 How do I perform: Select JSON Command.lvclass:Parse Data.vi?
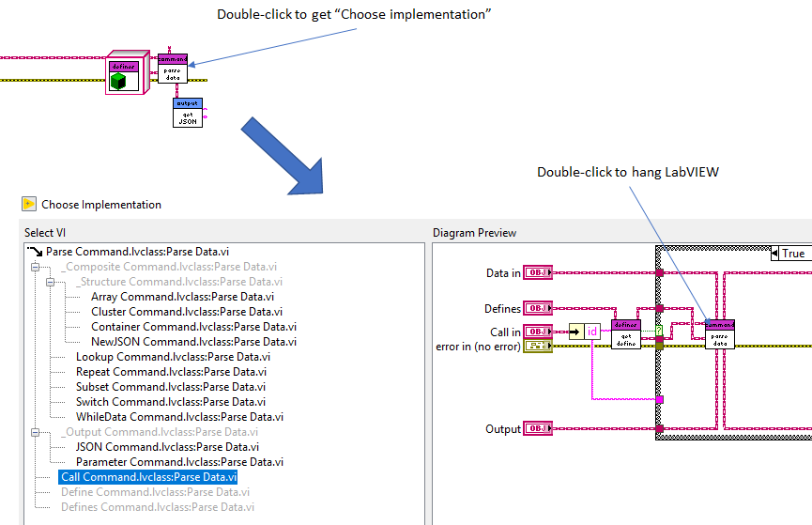coord(167,447)
